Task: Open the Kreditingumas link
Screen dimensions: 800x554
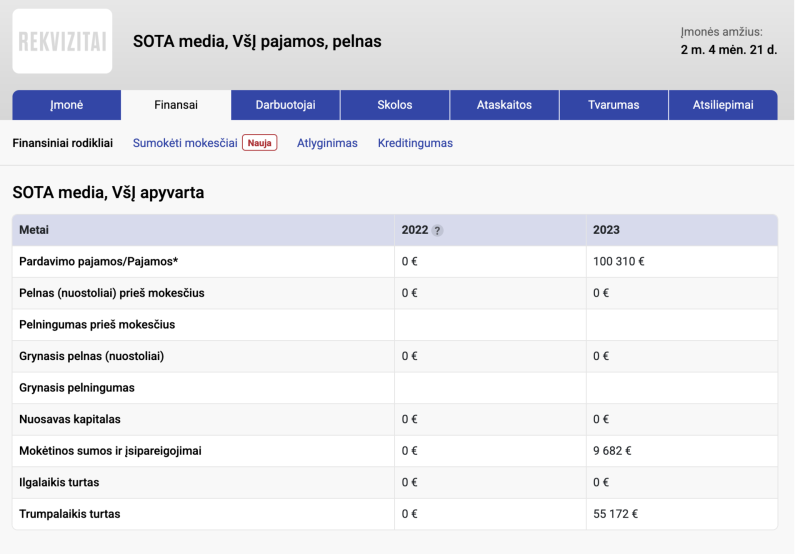Action: (x=415, y=143)
